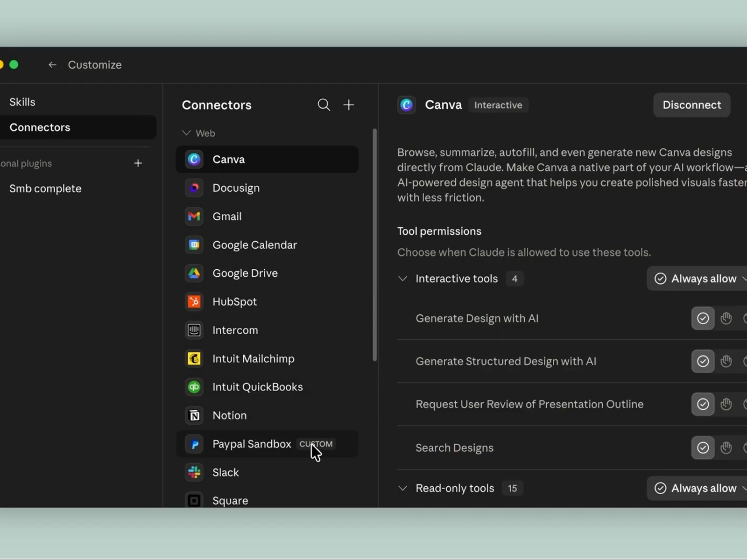747x560 pixels.
Task: Click the Read-only tools count badge 15
Action: pos(512,488)
